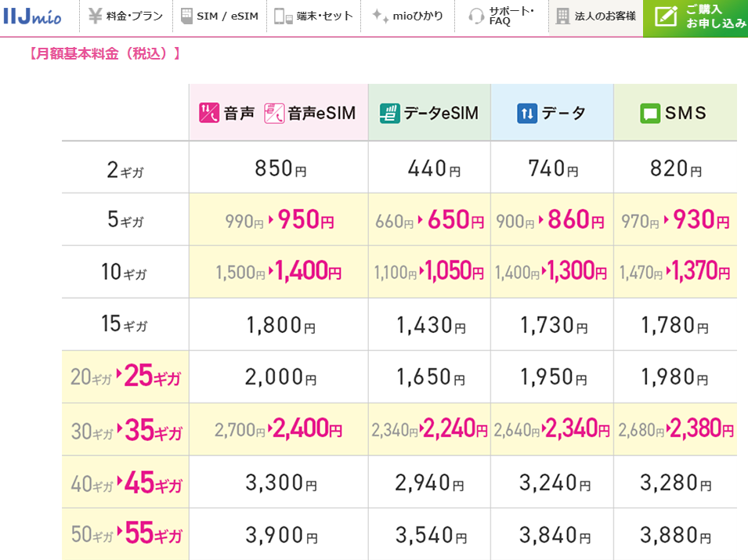Viewport: 748px width, 560px height.
Task: Click the 45ギガ row label
Action: pos(154,482)
